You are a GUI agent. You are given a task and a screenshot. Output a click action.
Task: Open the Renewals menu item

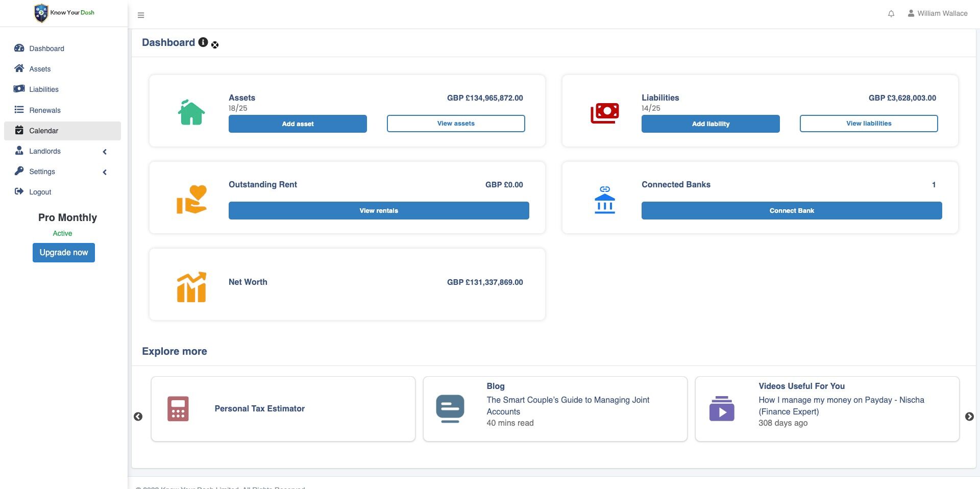coord(62,110)
